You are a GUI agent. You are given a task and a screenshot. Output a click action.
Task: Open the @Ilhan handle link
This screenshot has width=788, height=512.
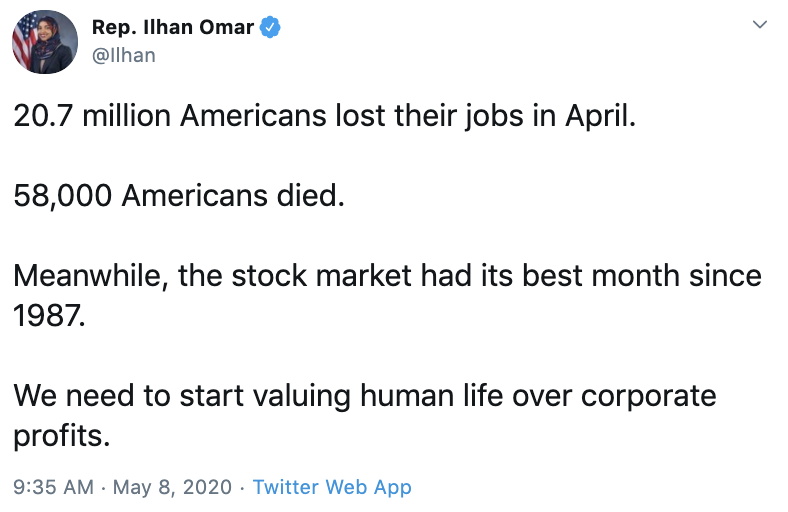(124, 55)
